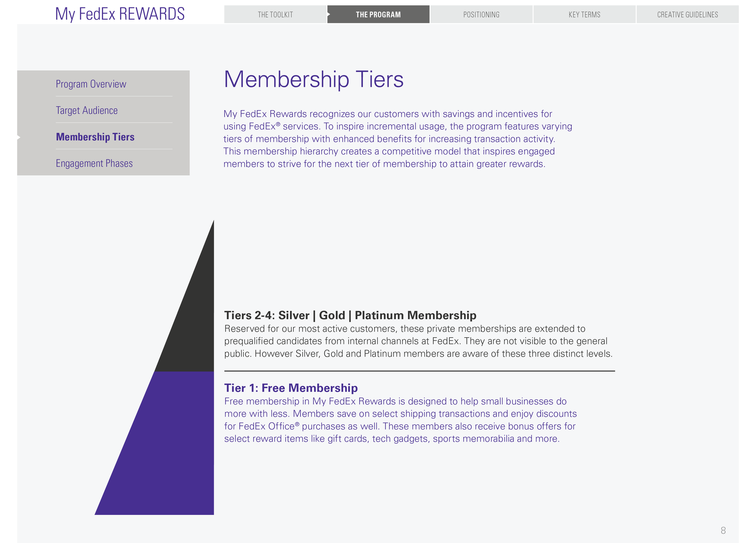Open THE TOOLKIT tab

(x=275, y=14)
